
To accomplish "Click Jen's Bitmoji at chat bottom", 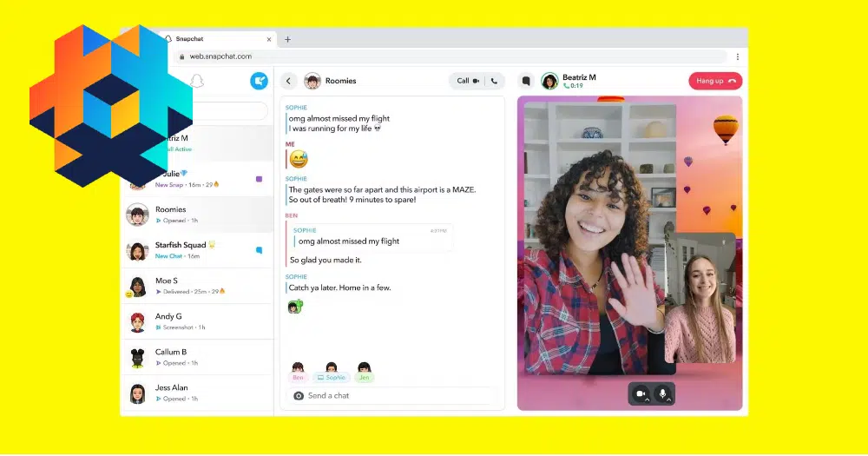I will coord(365,367).
